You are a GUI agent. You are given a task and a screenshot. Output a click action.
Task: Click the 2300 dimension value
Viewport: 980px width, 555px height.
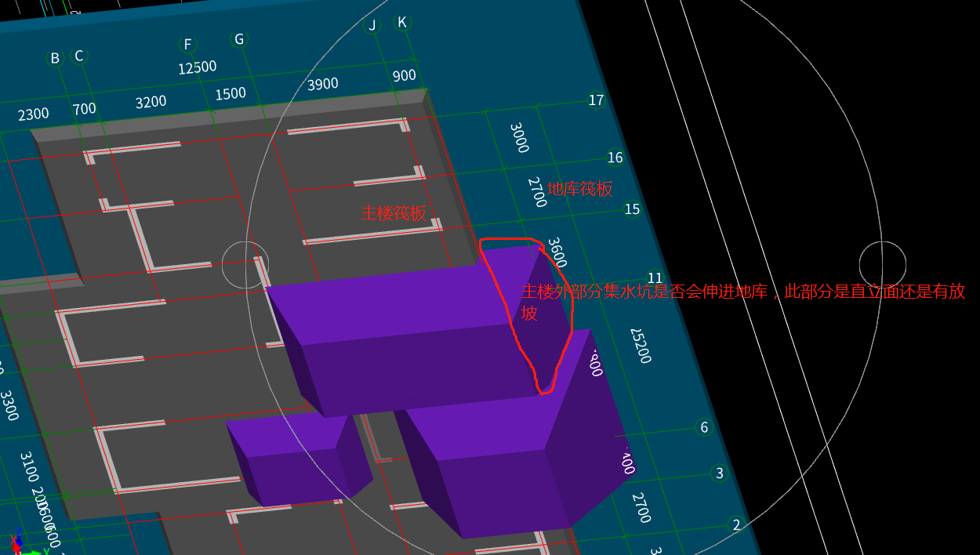[x=33, y=114]
